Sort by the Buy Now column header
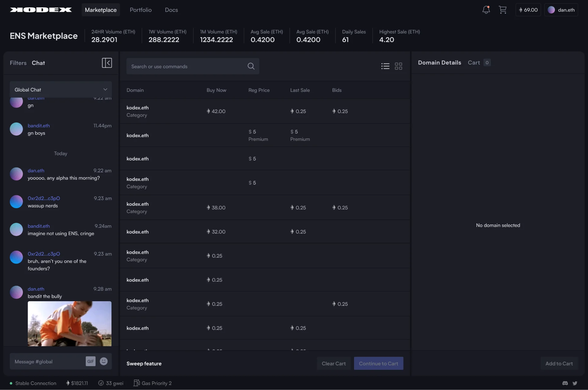The image size is (588, 390). [216, 90]
